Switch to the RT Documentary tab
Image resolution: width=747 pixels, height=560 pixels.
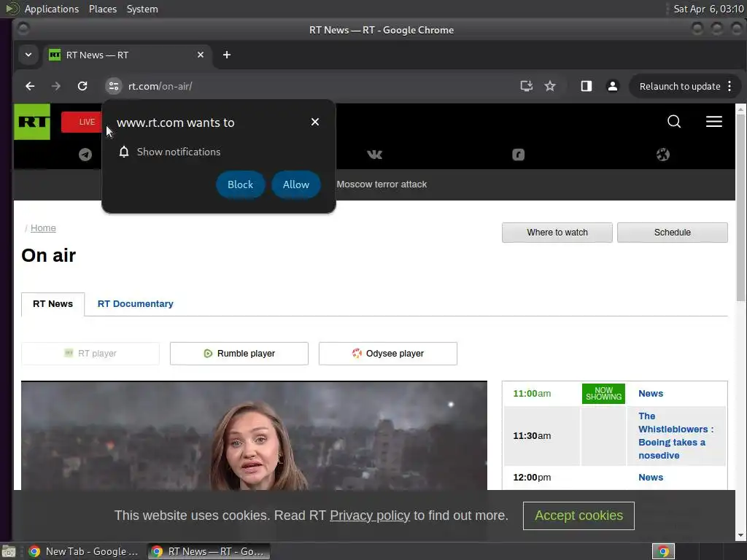point(135,304)
